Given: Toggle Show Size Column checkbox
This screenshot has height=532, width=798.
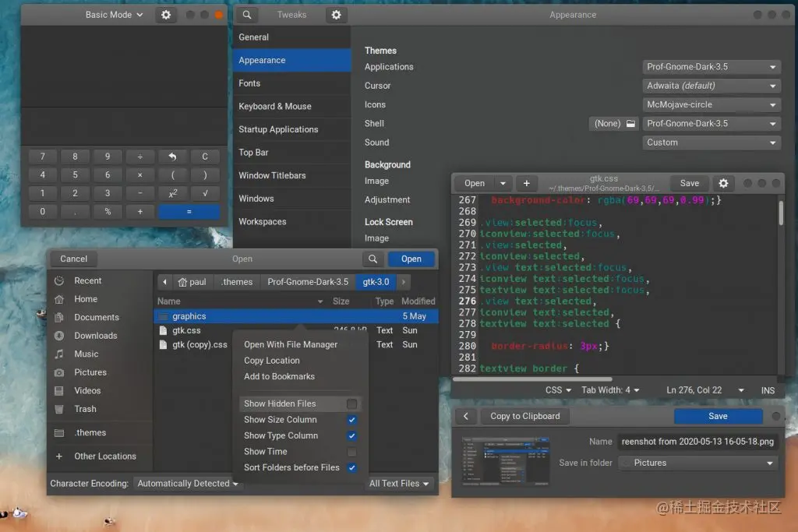Looking at the screenshot, I should click(351, 420).
